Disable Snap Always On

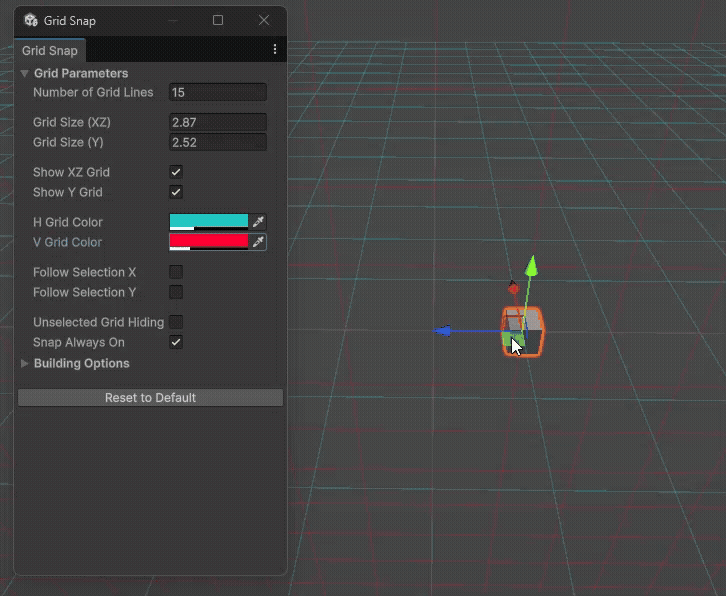tap(176, 342)
